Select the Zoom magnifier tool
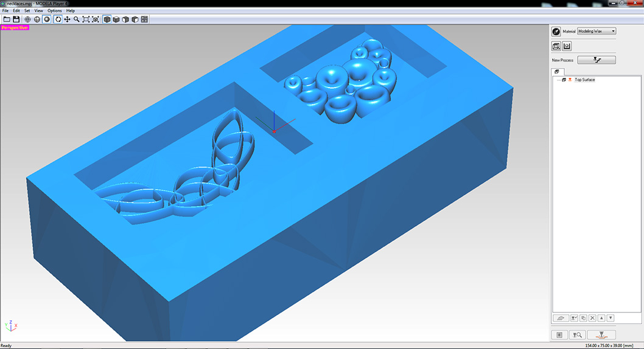 pyautogui.click(x=77, y=19)
